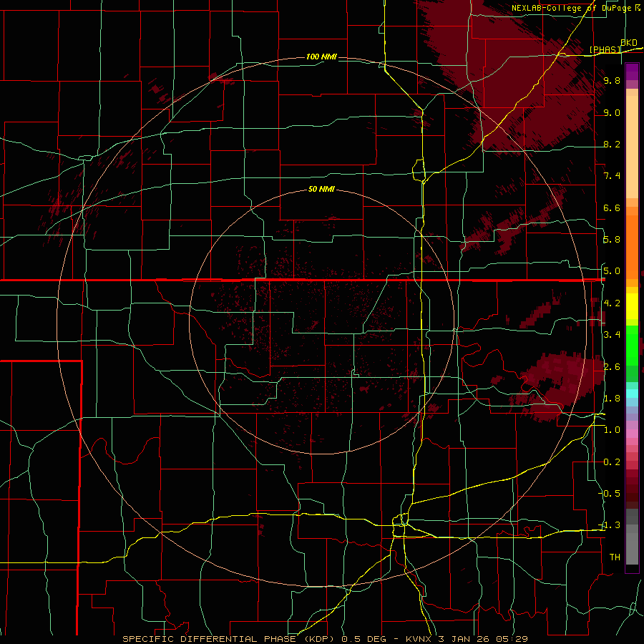The height and width of the screenshot is (644, 644).
Task: Click the cyan band in the color scale
Action: 632,394
